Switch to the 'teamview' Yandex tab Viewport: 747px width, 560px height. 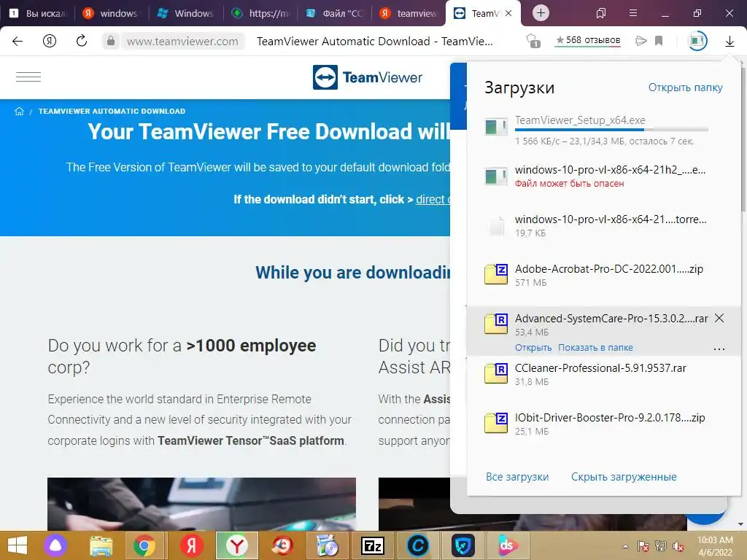click(409, 13)
